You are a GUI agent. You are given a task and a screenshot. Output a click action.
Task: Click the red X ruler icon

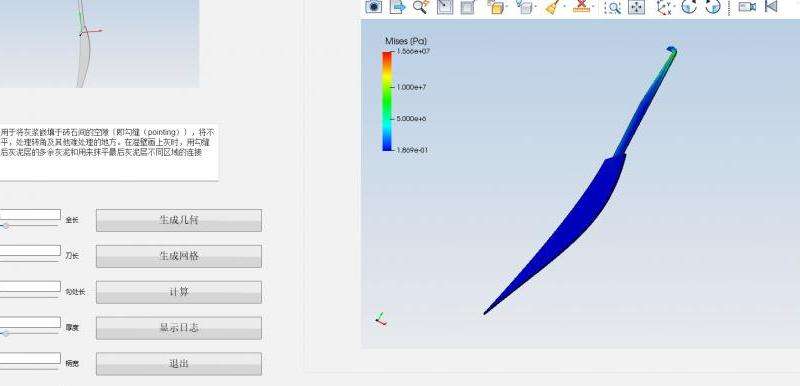click(x=581, y=7)
